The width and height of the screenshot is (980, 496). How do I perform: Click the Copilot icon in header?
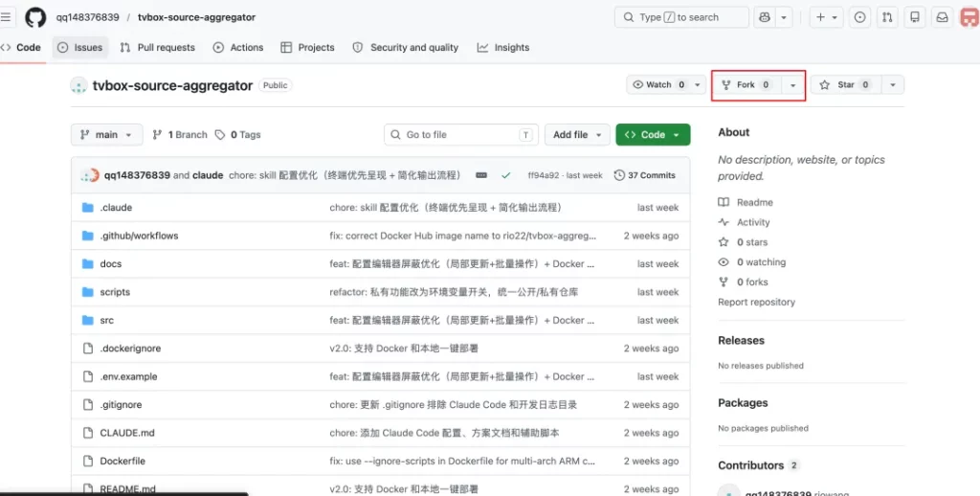pos(765,17)
